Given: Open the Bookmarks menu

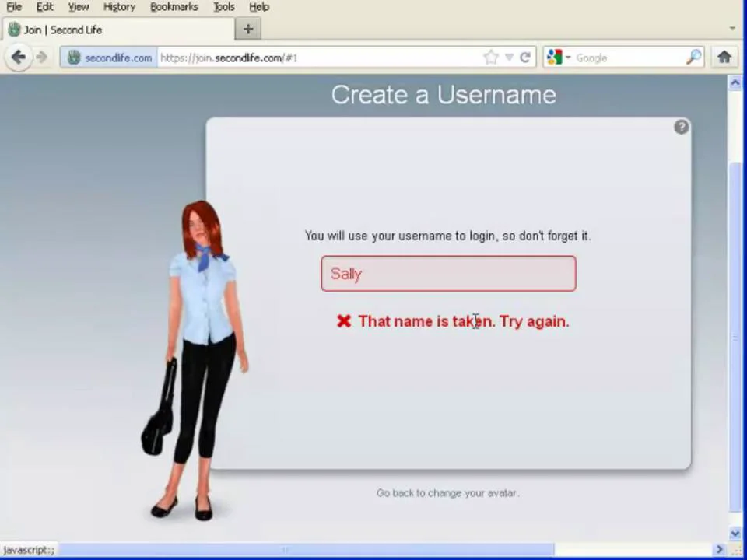Looking at the screenshot, I should coord(174,7).
